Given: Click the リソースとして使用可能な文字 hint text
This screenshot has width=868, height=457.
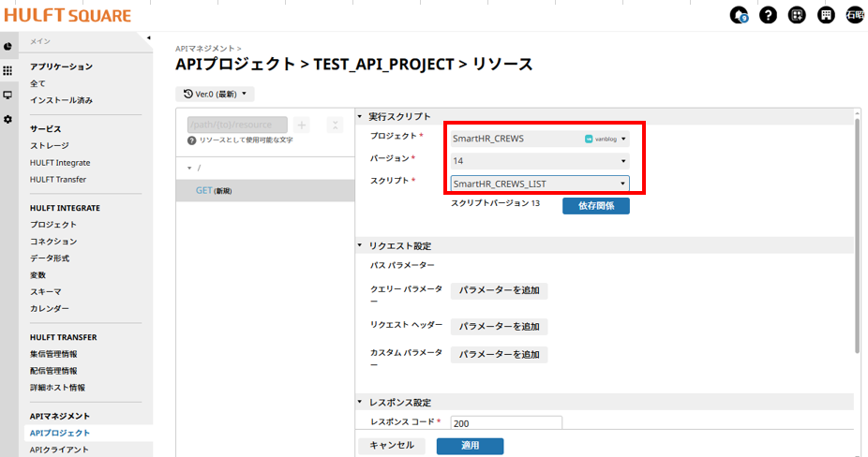Looking at the screenshot, I should (246, 140).
